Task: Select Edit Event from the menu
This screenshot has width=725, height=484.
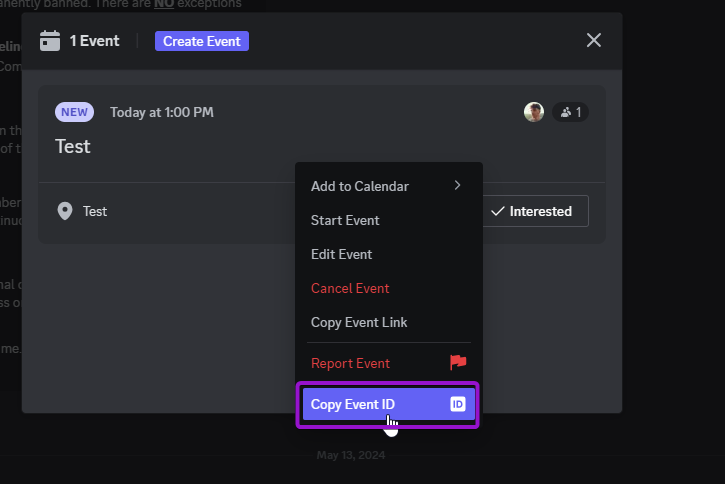Action: point(341,254)
